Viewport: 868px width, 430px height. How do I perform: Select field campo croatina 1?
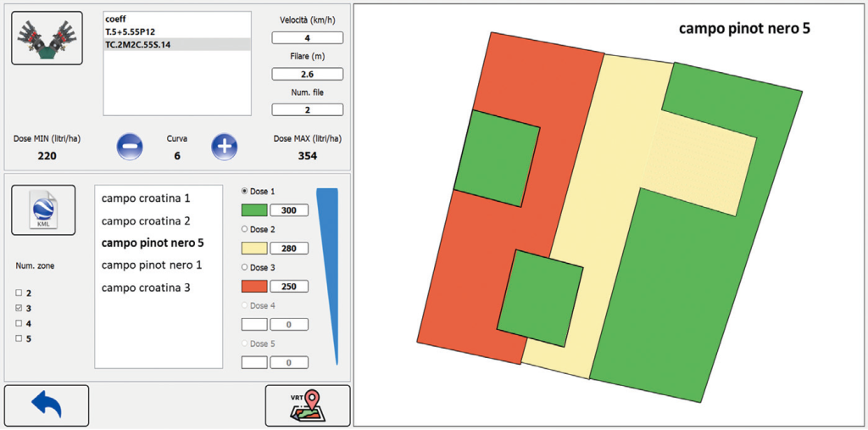146,198
